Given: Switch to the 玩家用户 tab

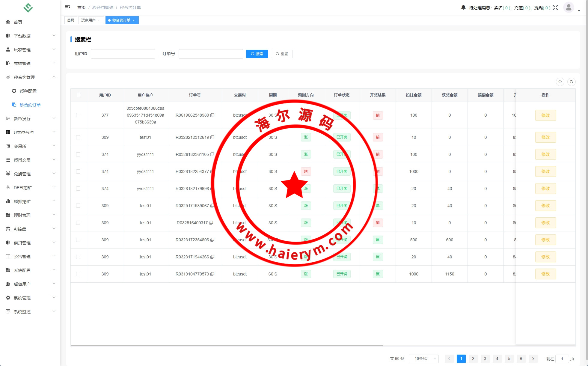Looking at the screenshot, I should pos(88,20).
